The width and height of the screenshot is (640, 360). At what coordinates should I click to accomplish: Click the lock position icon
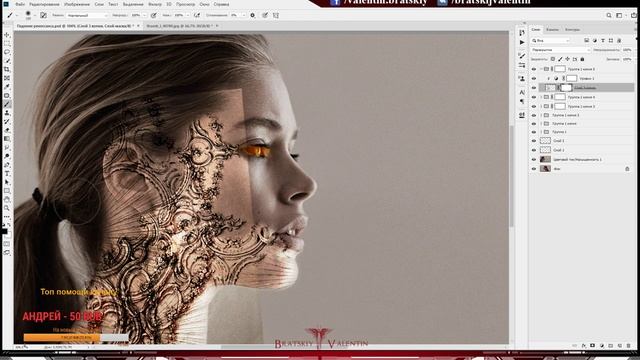[567, 59]
